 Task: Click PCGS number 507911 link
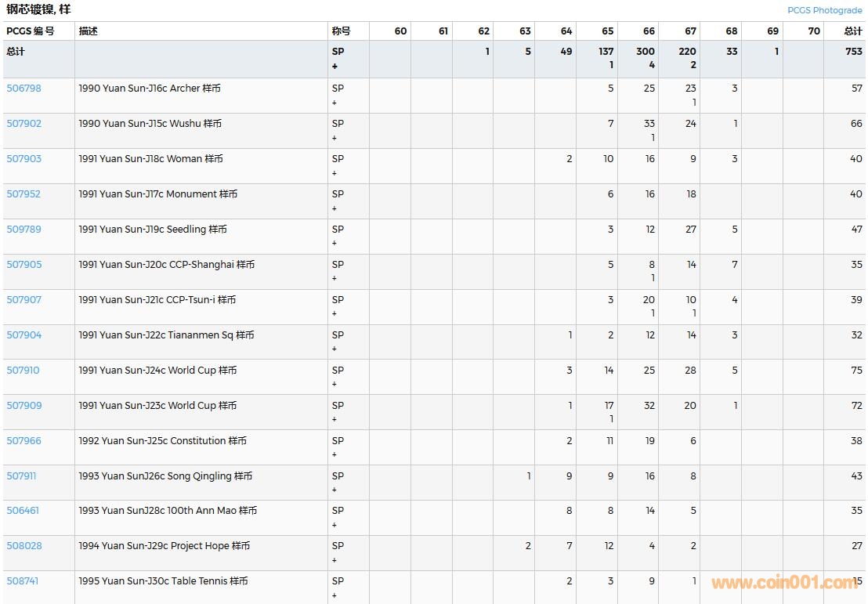[21, 476]
